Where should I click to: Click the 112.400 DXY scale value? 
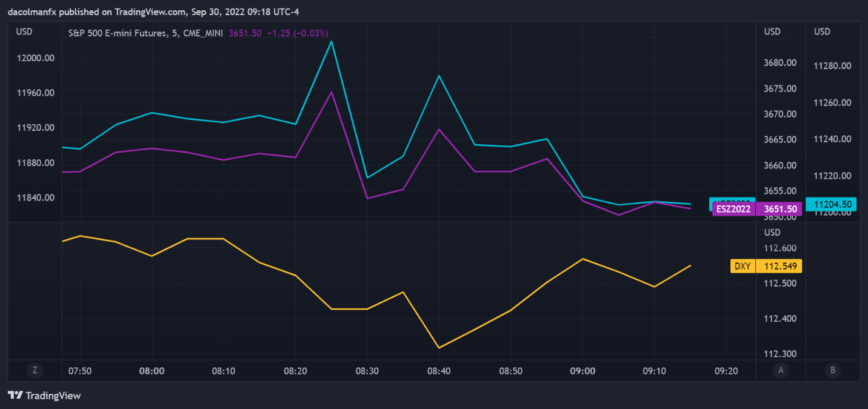pos(780,319)
